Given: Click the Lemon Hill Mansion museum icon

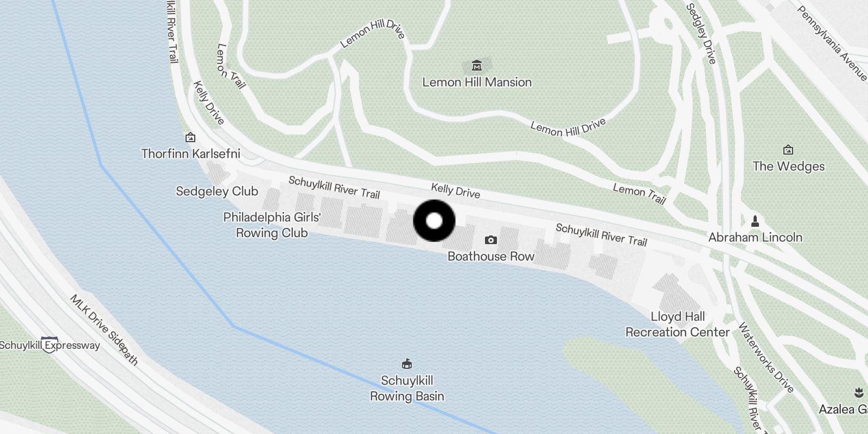Looking at the screenshot, I should click(477, 66).
